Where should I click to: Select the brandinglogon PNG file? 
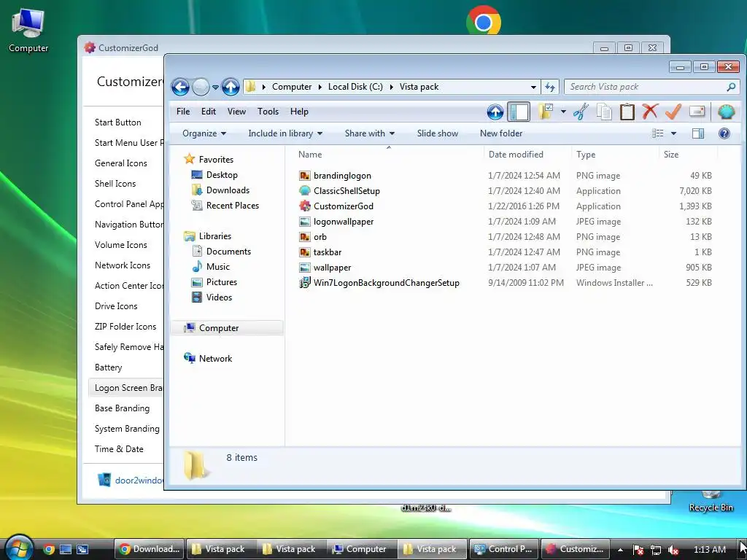click(342, 176)
